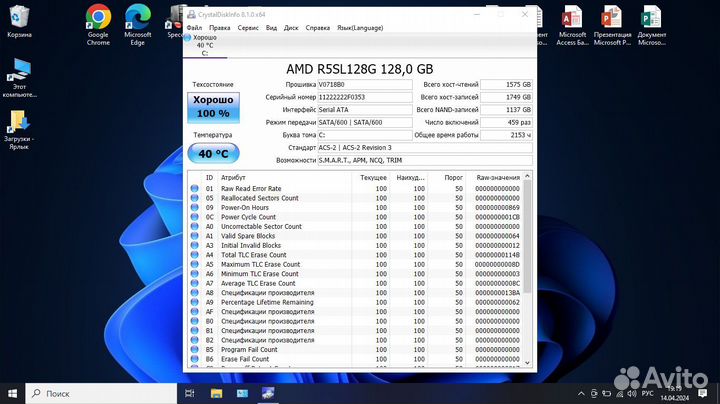The width and height of the screenshot is (720, 404).
Task: Click the Стандарт field ACS-2 Revision 3
Action: (x=425, y=148)
